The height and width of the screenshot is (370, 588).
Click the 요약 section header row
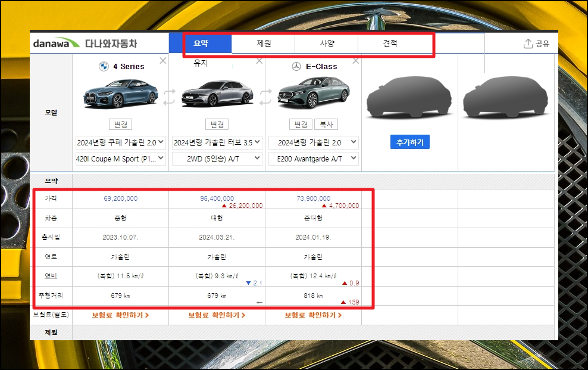(292, 181)
